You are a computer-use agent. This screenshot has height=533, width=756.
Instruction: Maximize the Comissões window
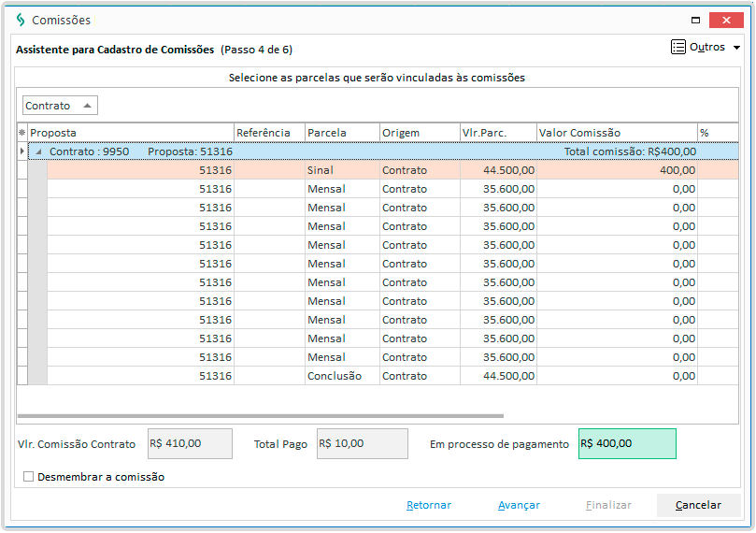(x=695, y=20)
